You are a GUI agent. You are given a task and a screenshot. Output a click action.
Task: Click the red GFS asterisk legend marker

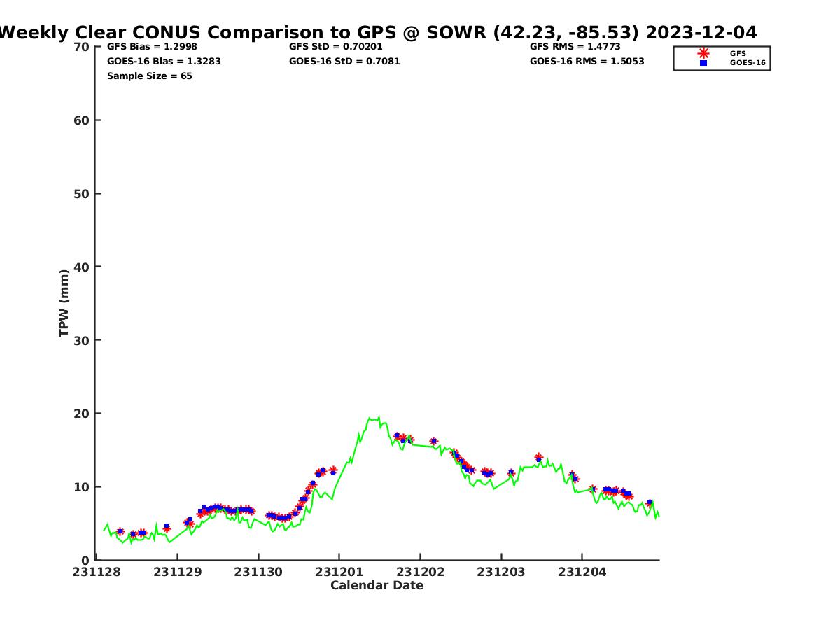pos(703,53)
